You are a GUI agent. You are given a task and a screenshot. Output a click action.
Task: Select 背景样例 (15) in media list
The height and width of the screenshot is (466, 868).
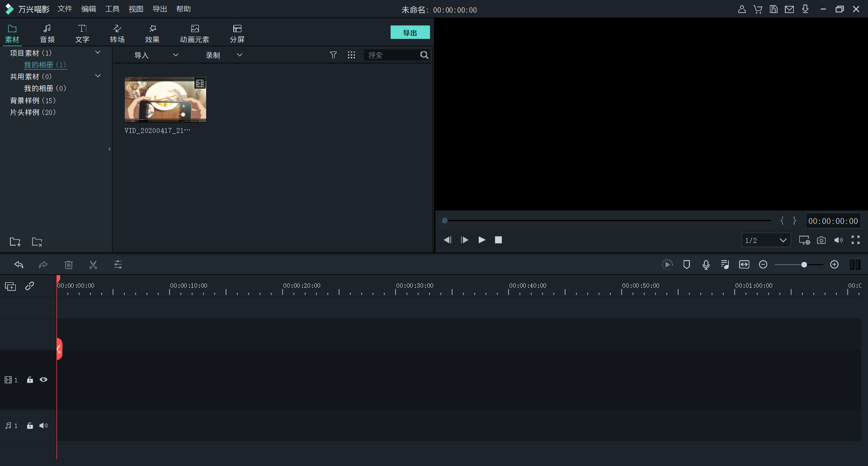pos(33,100)
